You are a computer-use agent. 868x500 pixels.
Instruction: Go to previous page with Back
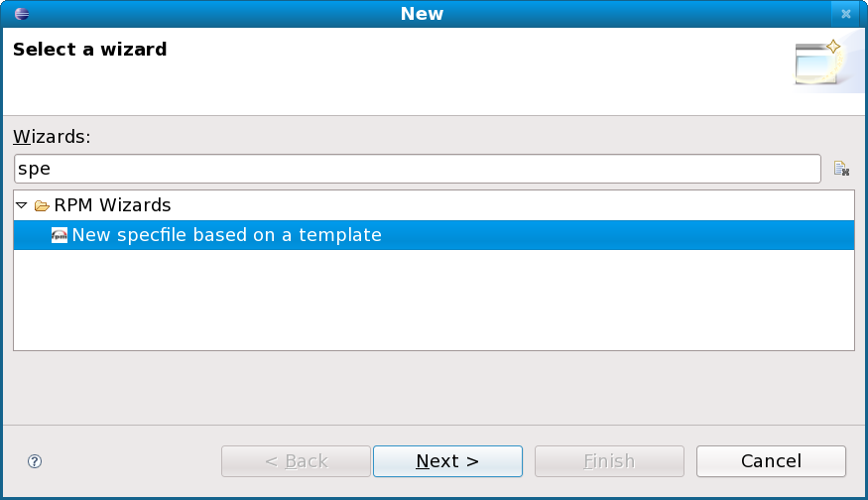tap(297, 461)
